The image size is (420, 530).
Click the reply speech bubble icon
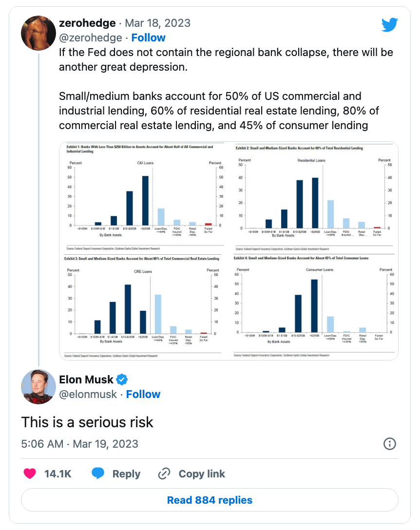tap(98, 473)
